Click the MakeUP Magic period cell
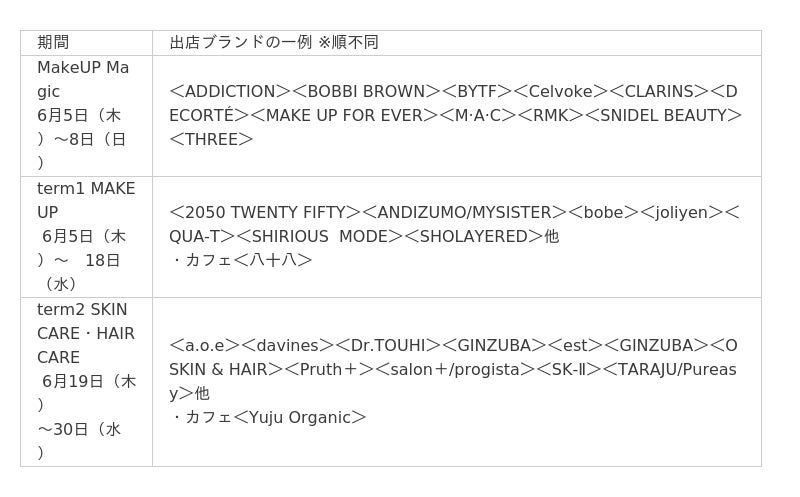Viewport: 800px width, 497px height. click(x=86, y=116)
